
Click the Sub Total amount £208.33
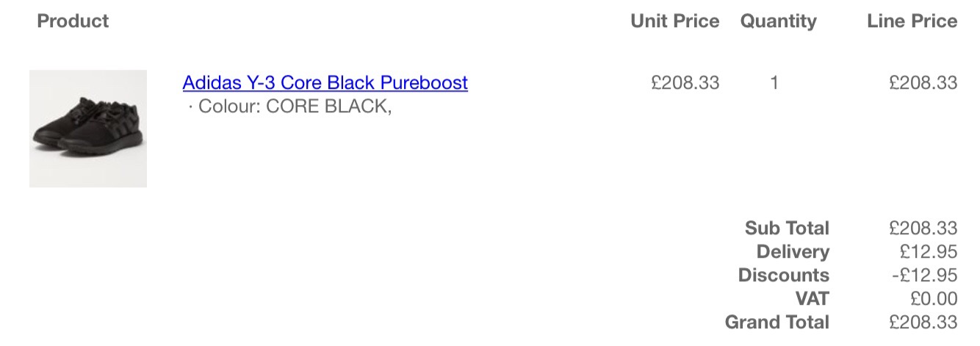point(923,228)
